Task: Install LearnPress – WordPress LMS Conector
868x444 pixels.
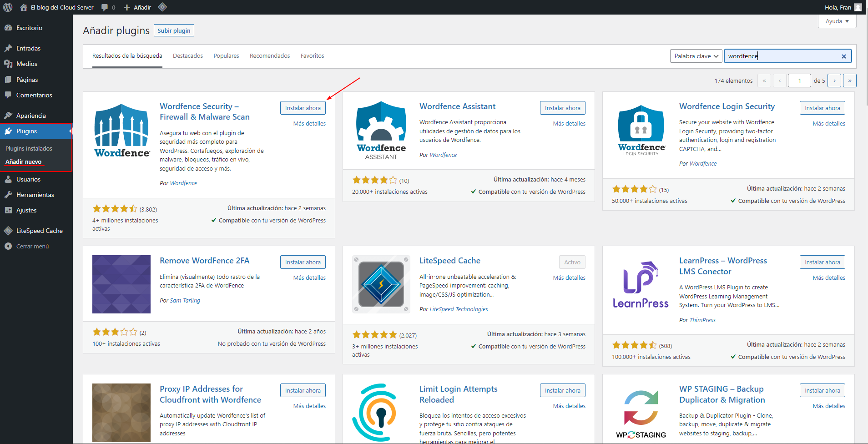Action: coord(823,262)
